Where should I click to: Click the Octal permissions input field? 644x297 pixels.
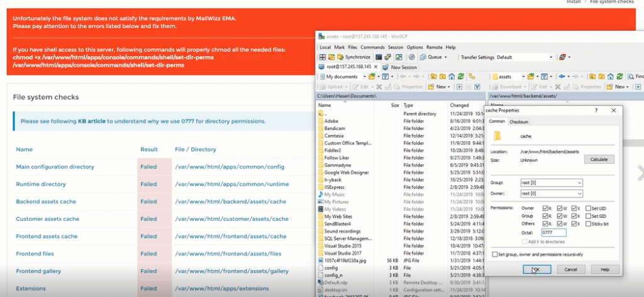[x=553, y=232]
